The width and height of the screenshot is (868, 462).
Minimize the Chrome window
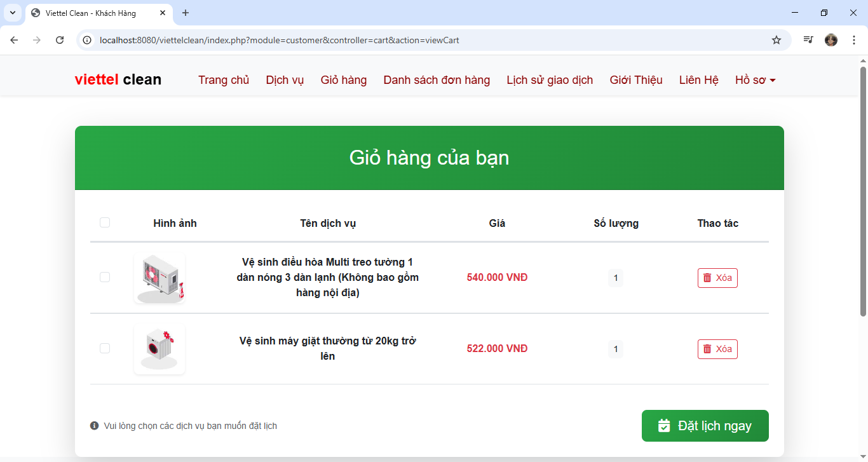[795, 13]
